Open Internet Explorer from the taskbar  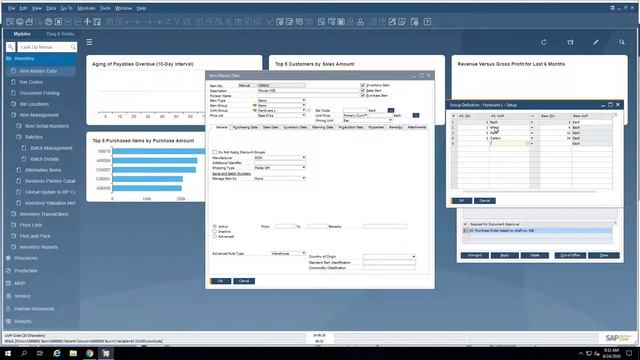(57, 353)
